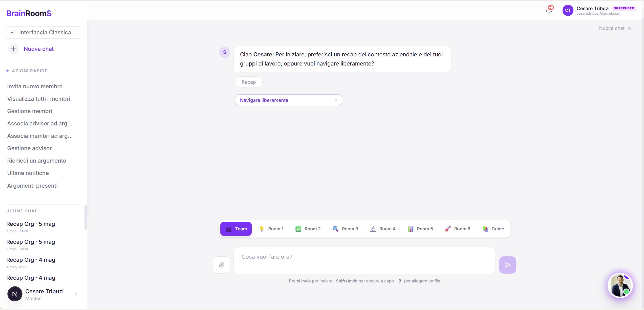This screenshot has width=644, height=310.
Task: Click the cesare.tribuzi@gmail.com email text
Action: pyautogui.click(x=598, y=13)
